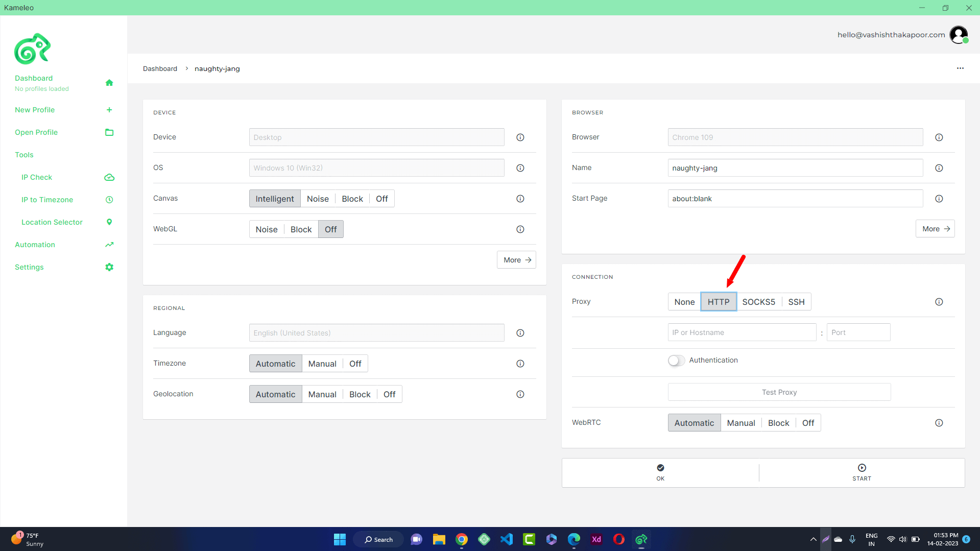
Task: Launch Kameleo from the taskbar
Action: (x=641, y=539)
